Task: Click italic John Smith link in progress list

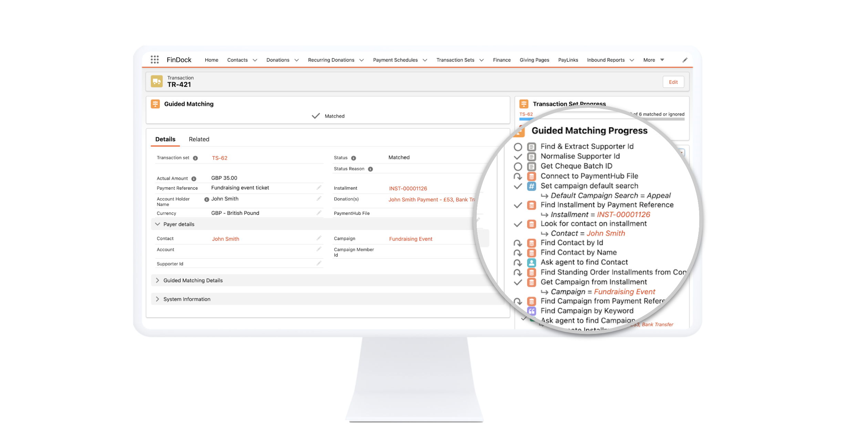Action: (606, 233)
